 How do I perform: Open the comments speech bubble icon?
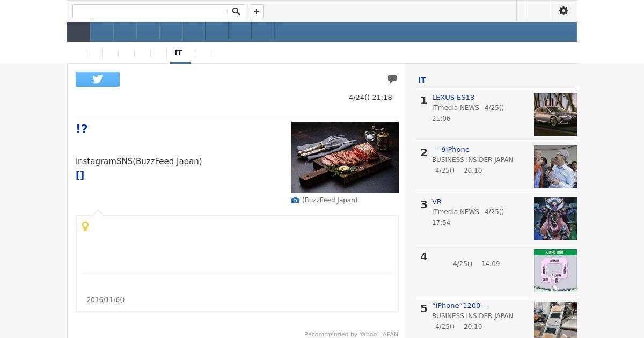tap(392, 79)
